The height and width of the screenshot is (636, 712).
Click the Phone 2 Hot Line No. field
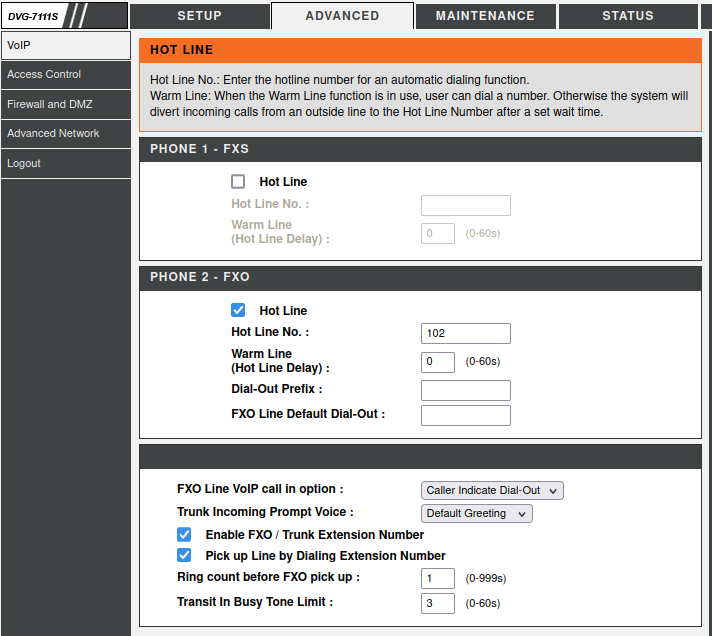click(x=465, y=333)
